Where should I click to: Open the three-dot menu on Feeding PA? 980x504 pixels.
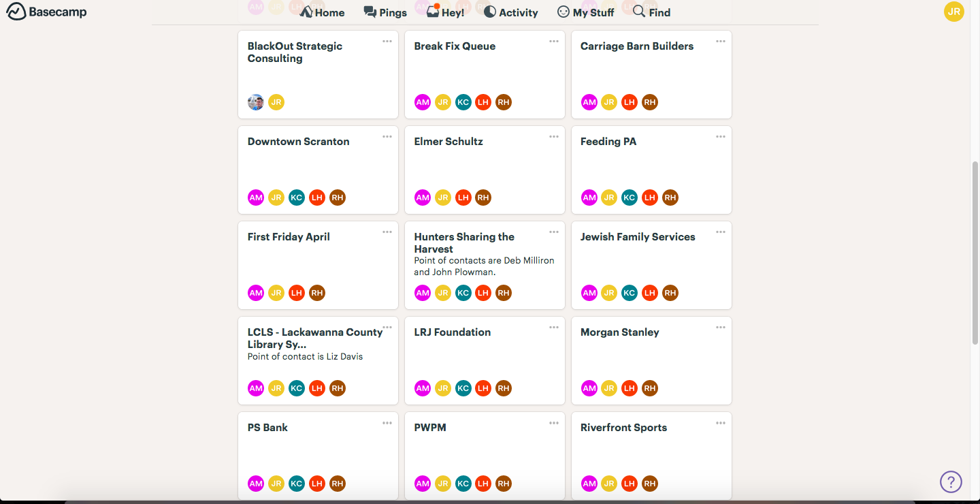pyautogui.click(x=721, y=137)
